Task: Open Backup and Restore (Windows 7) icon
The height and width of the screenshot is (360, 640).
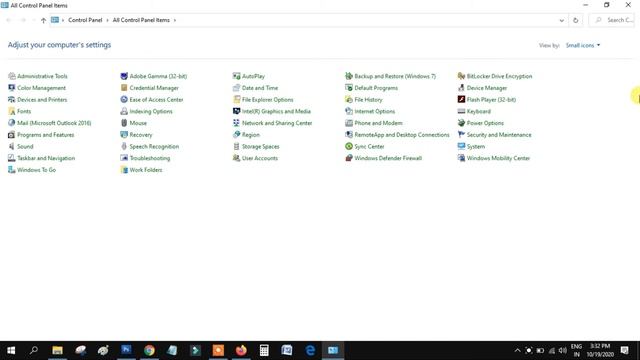Action: [x=349, y=76]
